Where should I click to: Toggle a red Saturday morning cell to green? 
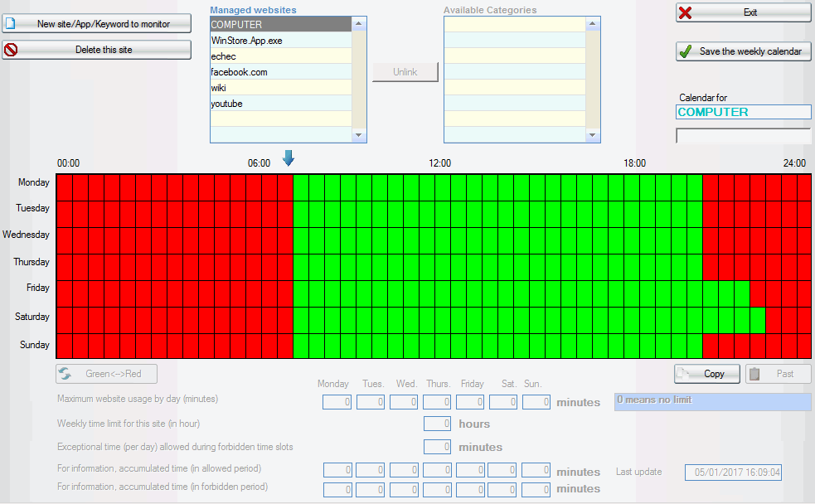tap(166, 317)
